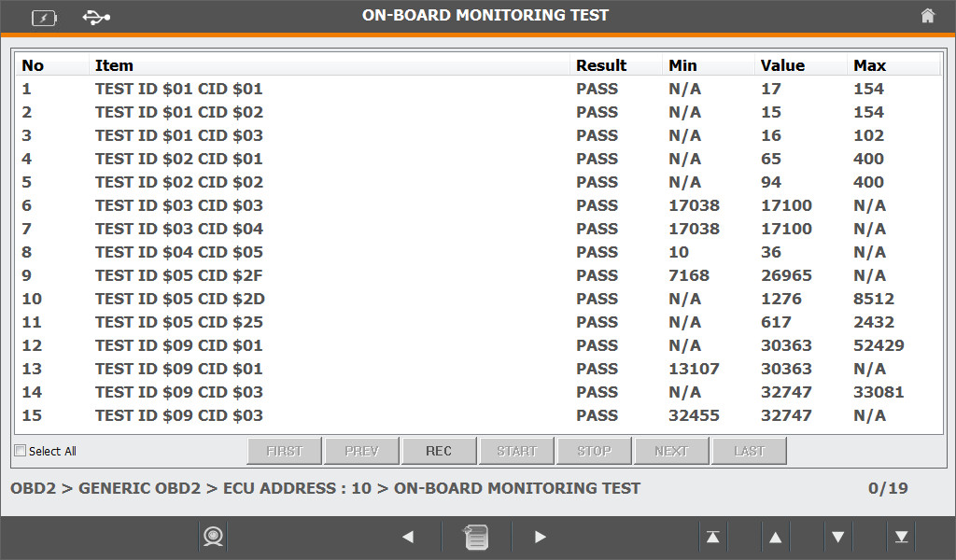Click the battery status icon

44,17
